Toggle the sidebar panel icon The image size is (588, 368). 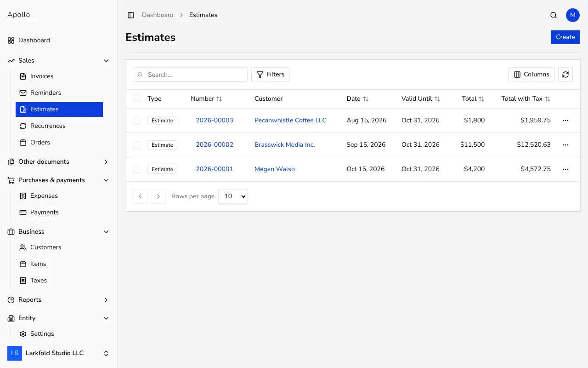131,15
